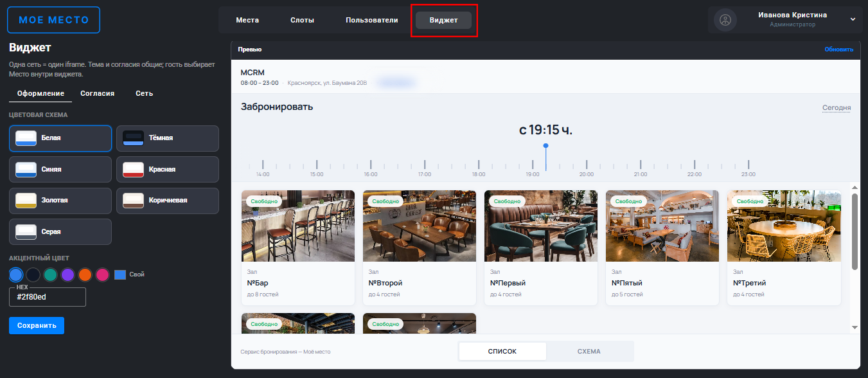Open the №Второй hall photo

click(x=420, y=226)
